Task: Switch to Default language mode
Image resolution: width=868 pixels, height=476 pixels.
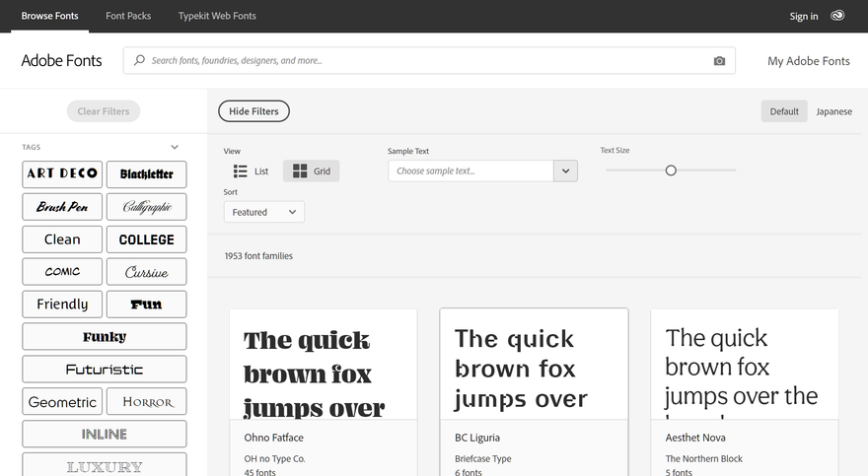Action: [784, 111]
